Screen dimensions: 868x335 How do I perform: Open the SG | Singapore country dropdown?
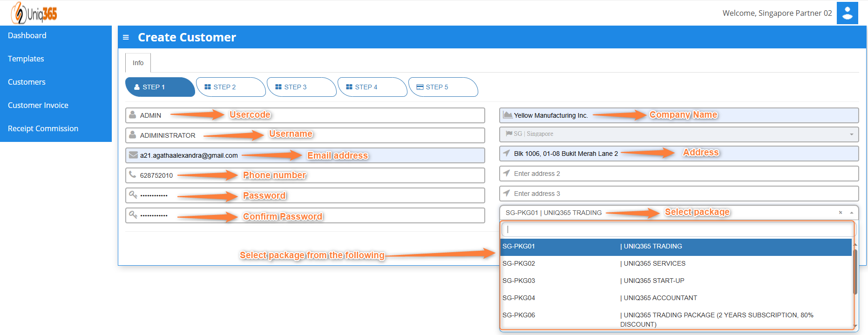(x=678, y=134)
